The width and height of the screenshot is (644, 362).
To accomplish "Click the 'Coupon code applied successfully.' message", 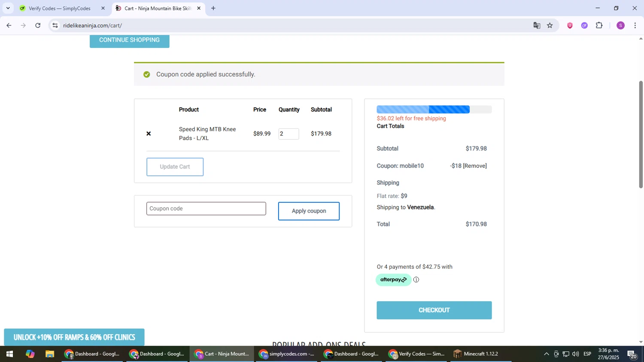I will 206,75.
